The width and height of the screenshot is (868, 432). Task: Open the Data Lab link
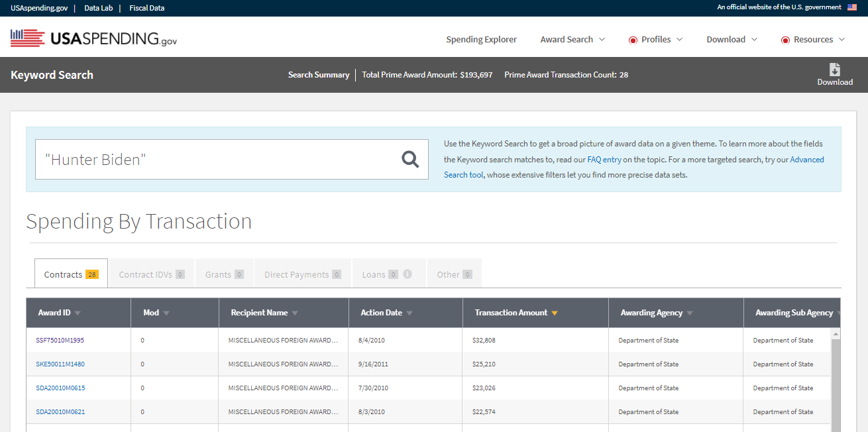coord(99,8)
